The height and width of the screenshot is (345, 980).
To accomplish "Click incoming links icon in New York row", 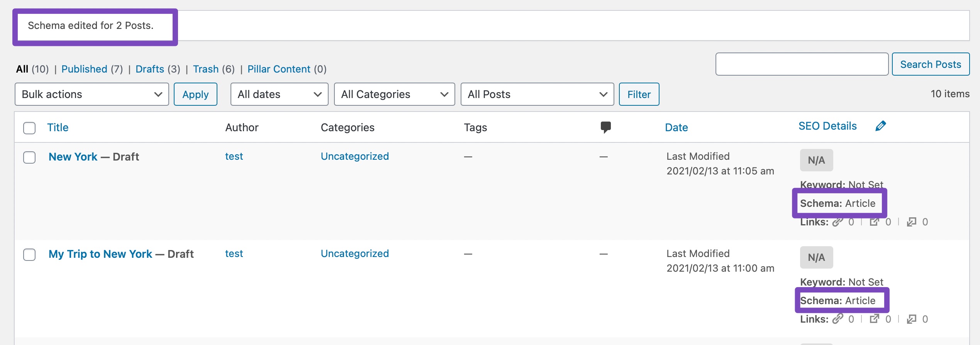I will point(911,222).
